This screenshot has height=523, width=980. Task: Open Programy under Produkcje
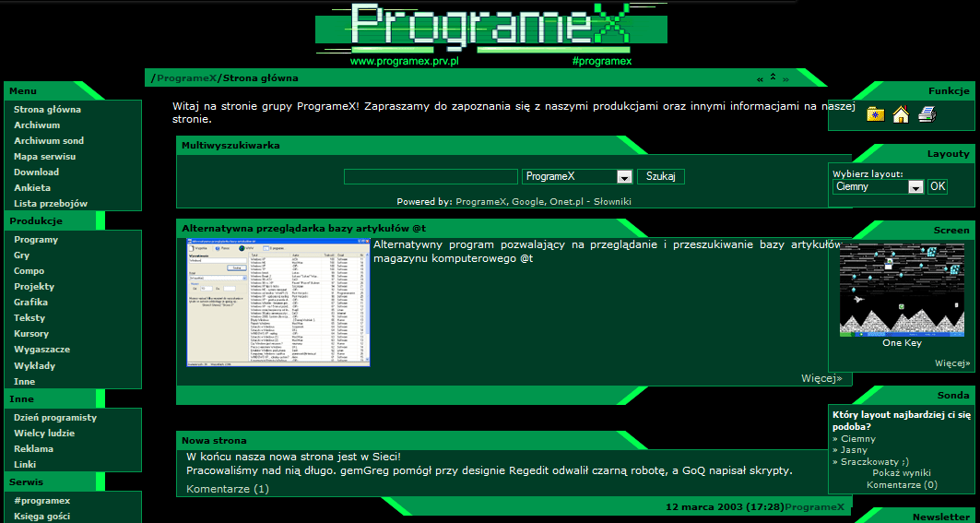[x=36, y=240]
